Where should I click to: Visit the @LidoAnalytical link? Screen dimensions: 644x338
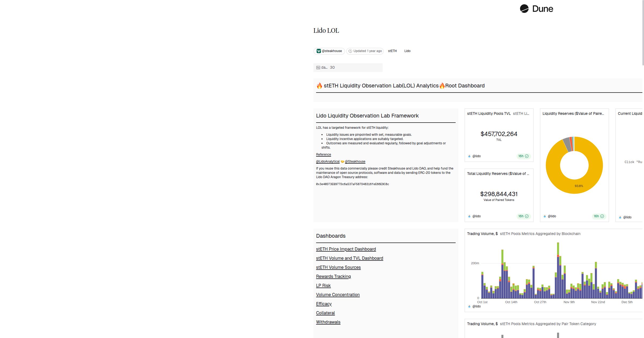click(x=328, y=161)
